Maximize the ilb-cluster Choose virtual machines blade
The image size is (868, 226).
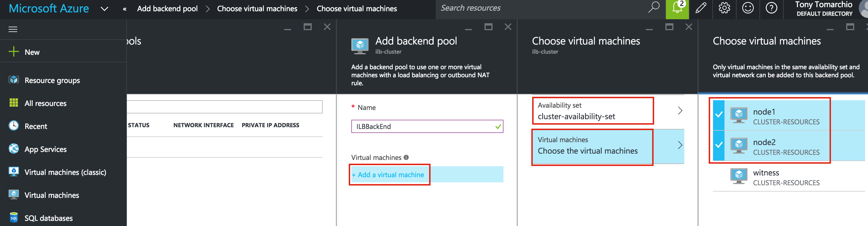[670, 27]
